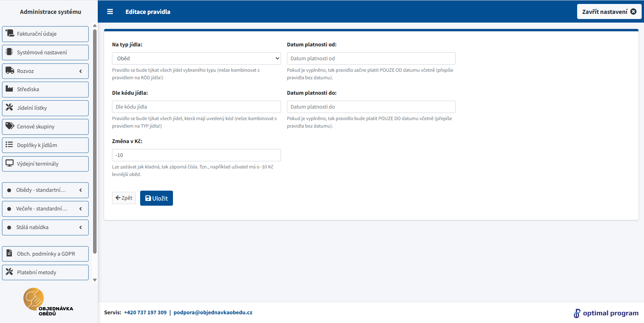This screenshot has height=323, width=644.
Task: Open Výdejní terminály monitor icon item
Action: 45,164
